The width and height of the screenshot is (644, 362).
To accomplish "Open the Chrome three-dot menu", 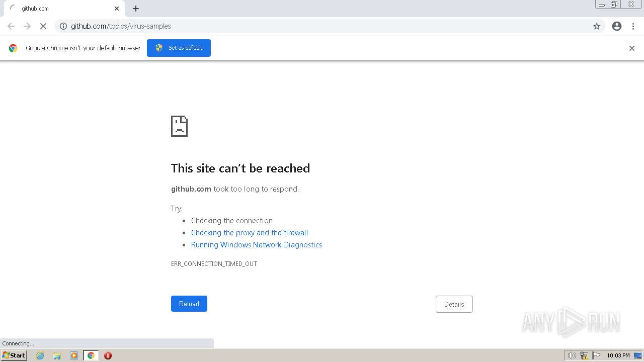I will (x=633, y=26).
